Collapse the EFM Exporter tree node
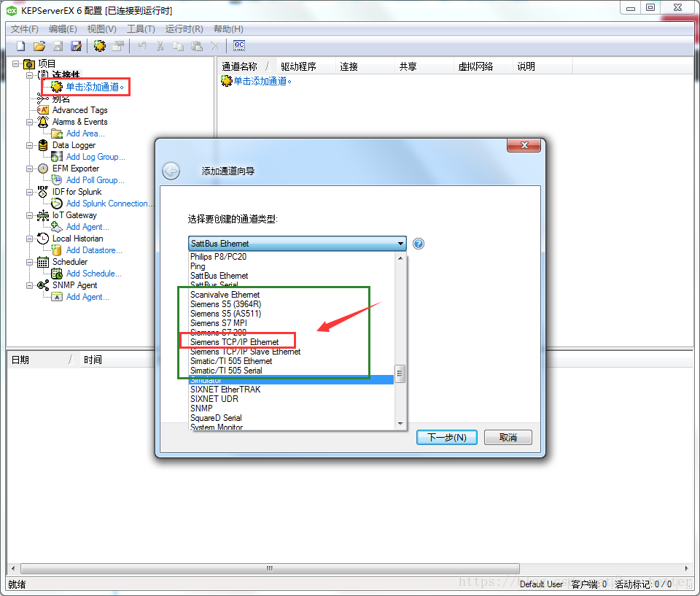This screenshot has height=596, width=700. tap(29, 169)
